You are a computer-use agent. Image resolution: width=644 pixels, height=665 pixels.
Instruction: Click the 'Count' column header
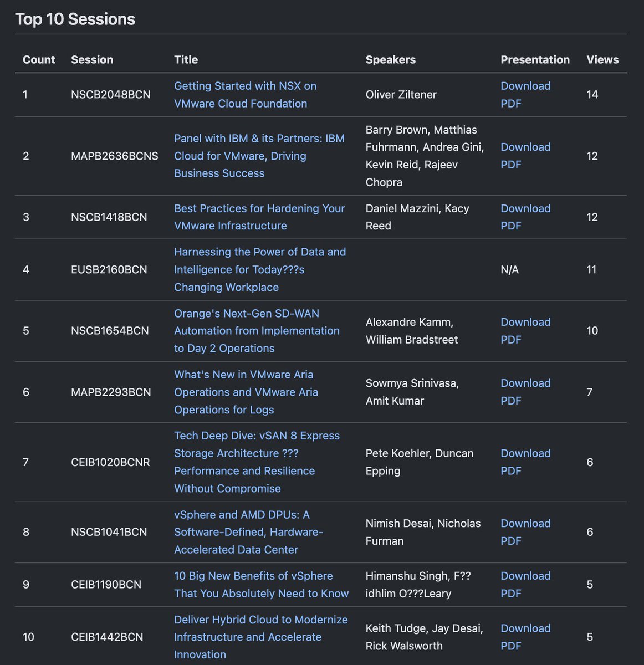(39, 59)
